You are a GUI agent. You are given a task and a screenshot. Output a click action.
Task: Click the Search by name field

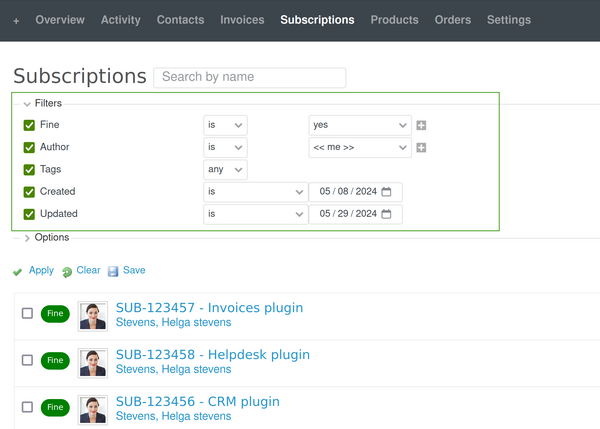[249, 77]
